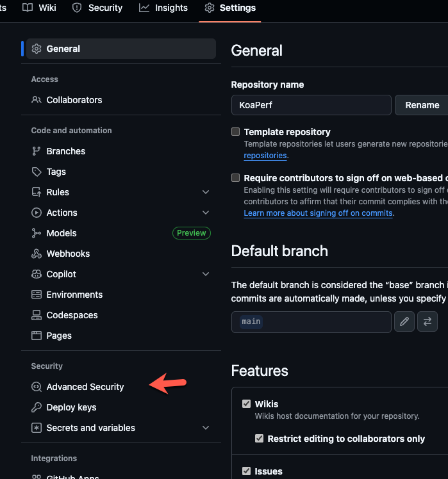Screen dimensions: 448x479
Task: Click the General gear icon in sidebar
Action: pos(37,49)
